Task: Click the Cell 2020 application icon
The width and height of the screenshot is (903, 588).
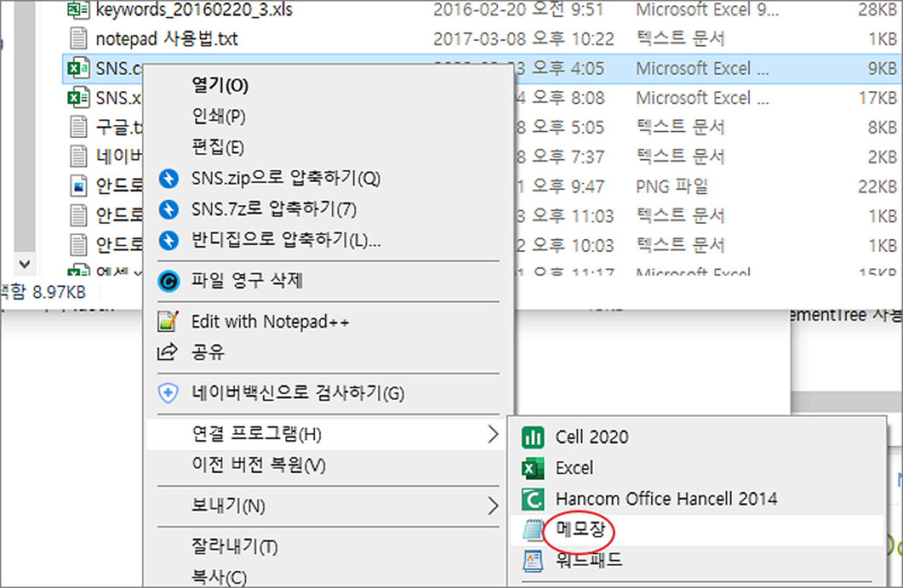Action: 533,437
